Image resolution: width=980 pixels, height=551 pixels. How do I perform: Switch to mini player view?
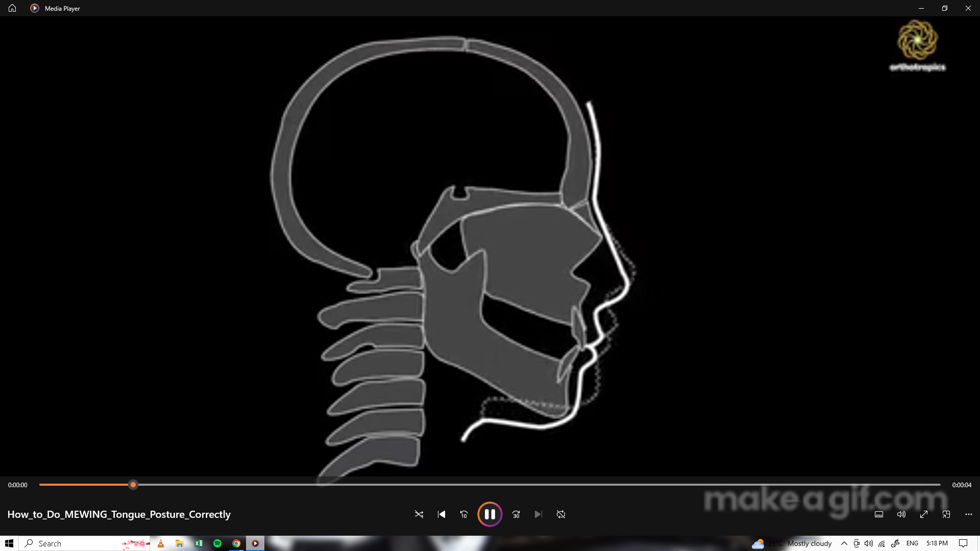pyautogui.click(x=946, y=514)
